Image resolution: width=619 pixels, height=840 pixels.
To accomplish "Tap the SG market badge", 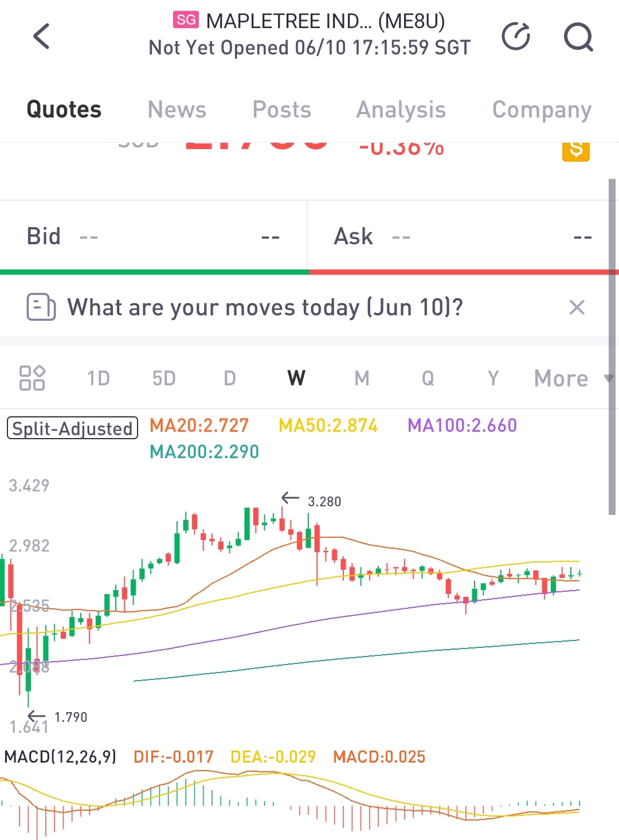I will click(x=186, y=20).
